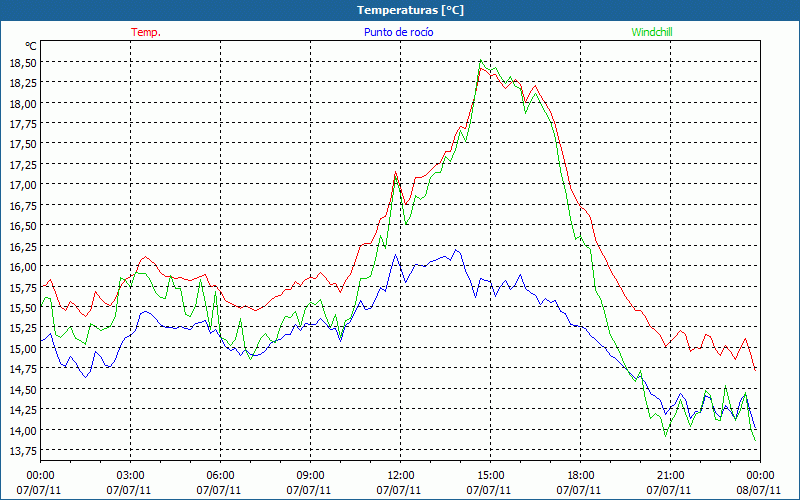Click the blue dew point peak near 14:00
Image resolution: width=800 pixels, height=500 pixels.
(456, 250)
